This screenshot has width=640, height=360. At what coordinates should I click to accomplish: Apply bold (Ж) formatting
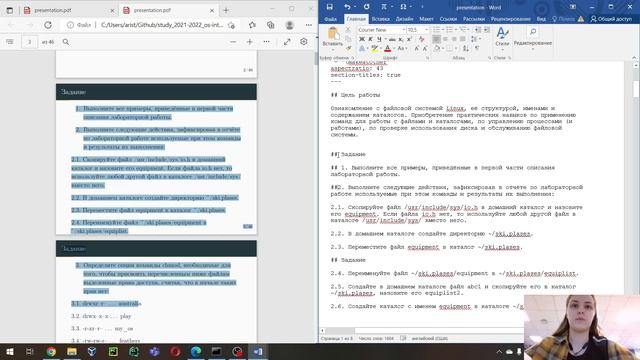click(362, 39)
